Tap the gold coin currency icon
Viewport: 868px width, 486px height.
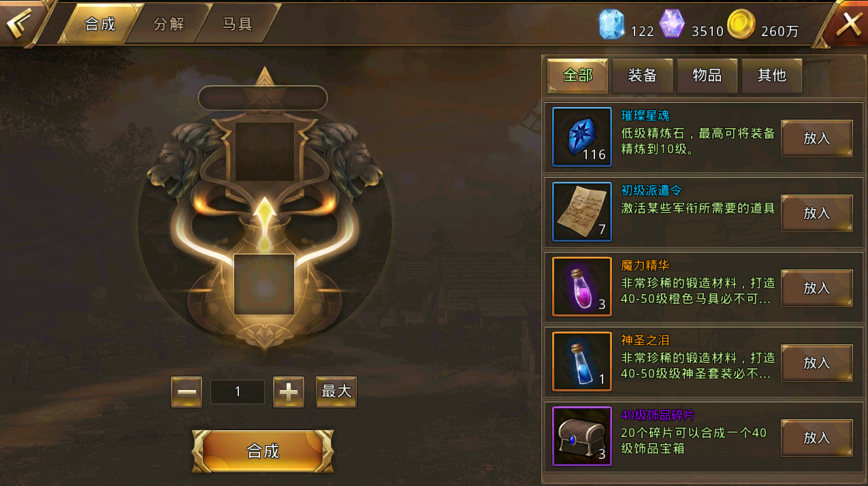[741, 25]
